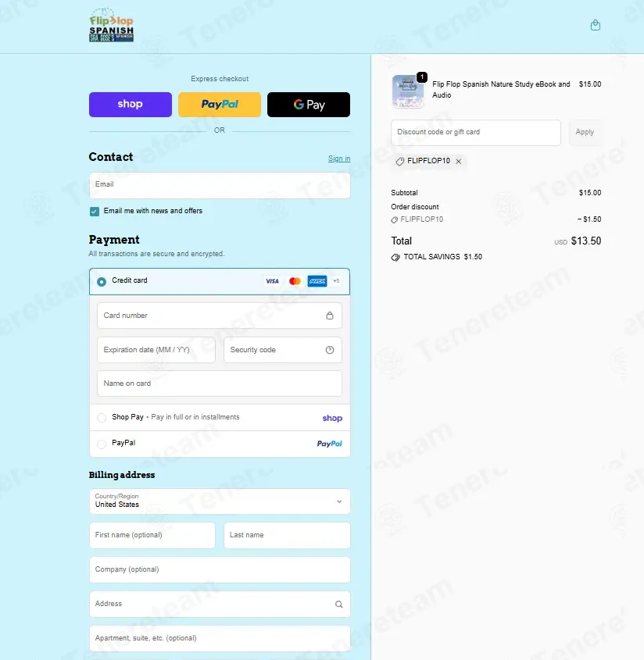Screen dimensions: 644x660
Task: Show the +5 additional card brands
Action: 336,280
